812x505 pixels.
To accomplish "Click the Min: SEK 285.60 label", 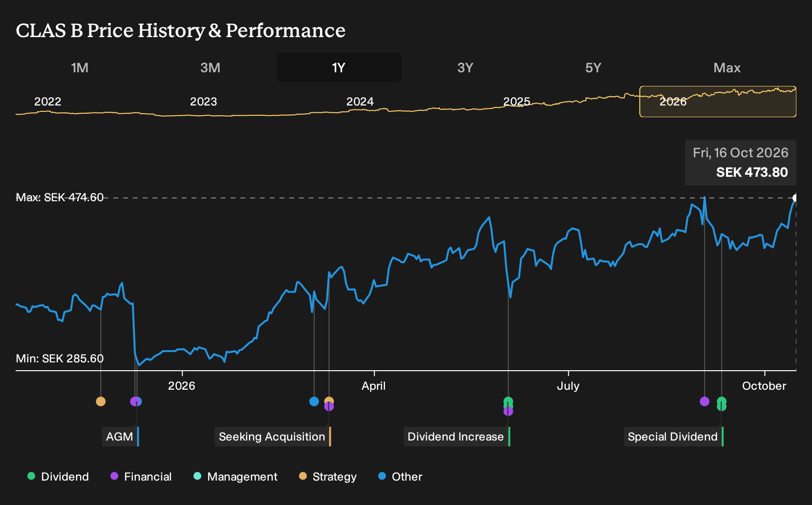I will 60,358.
